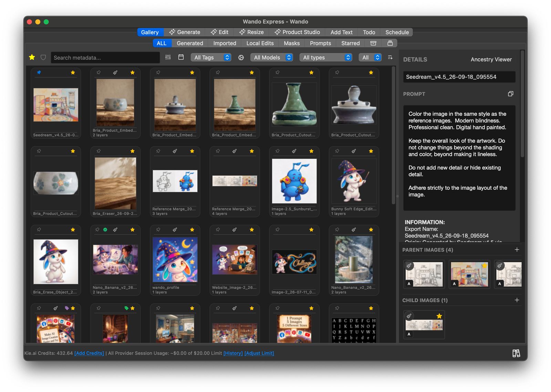This screenshot has height=392, width=551.
Task: Open the filter sliders icon beside search
Action: coord(168,58)
